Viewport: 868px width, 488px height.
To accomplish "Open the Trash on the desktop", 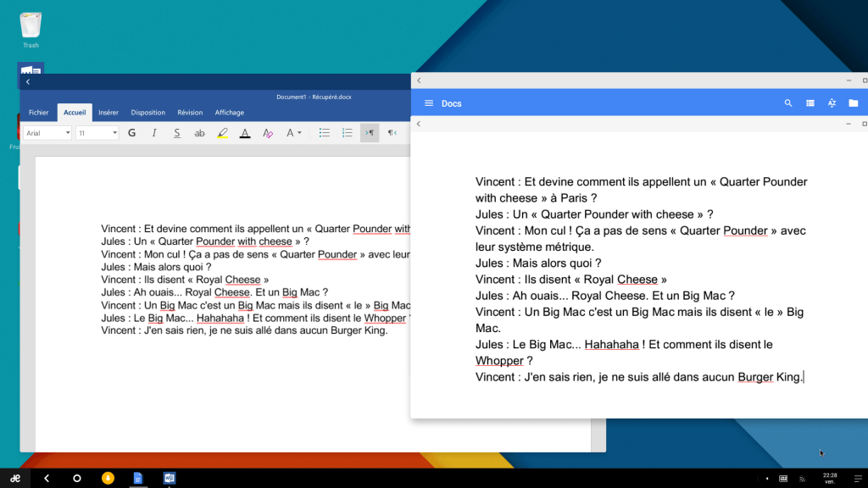I will pos(31,30).
